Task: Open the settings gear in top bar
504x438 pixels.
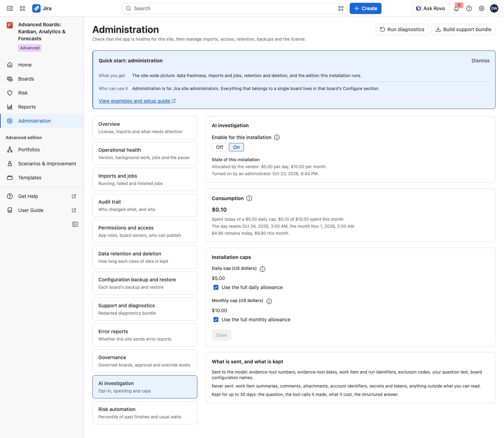Action: tap(482, 8)
